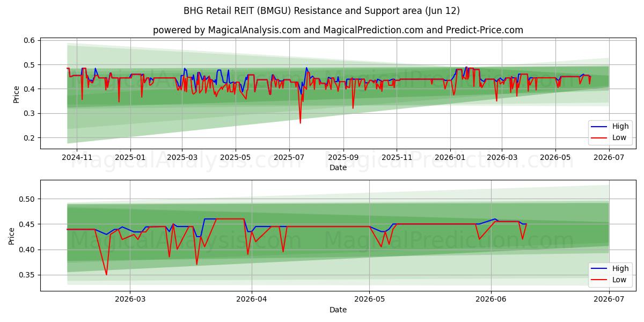The height and width of the screenshot is (322, 644).
Task: Click the '2026-07' tick label on the bottom chart
Action: point(609,299)
